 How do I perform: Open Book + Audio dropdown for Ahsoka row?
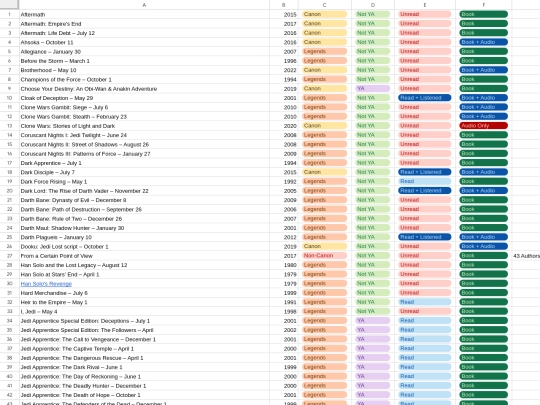(483, 42)
